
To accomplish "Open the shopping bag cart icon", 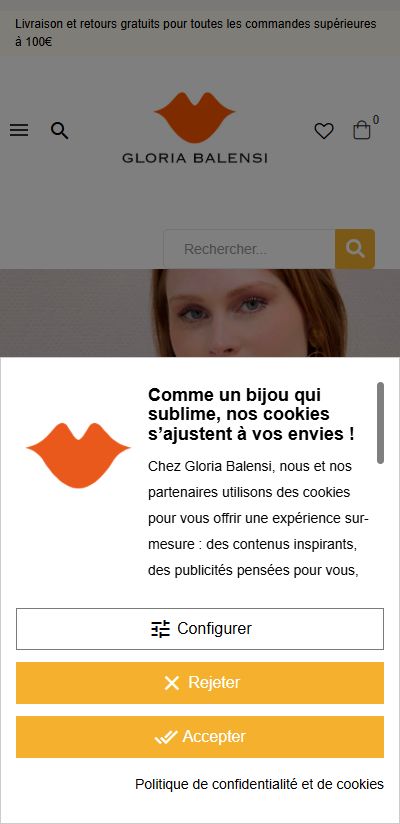I will click(362, 130).
